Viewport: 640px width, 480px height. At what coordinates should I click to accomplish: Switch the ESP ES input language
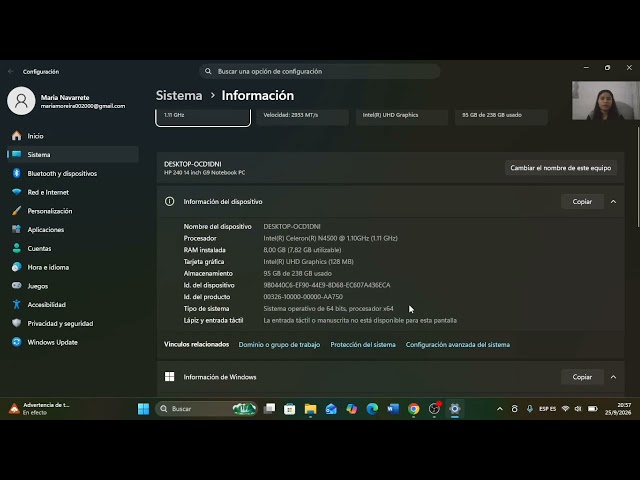[x=547, y=409]
